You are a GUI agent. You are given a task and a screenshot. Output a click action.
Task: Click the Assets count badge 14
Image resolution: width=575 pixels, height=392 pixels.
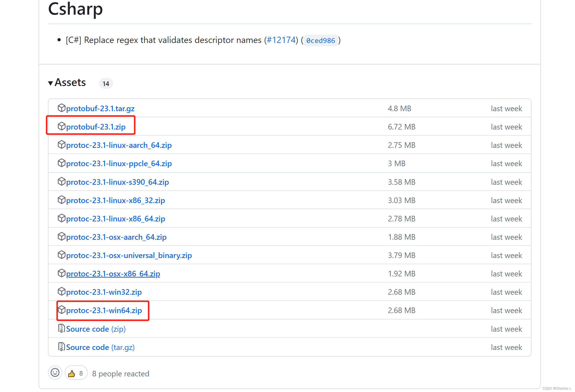click(106, 84)
